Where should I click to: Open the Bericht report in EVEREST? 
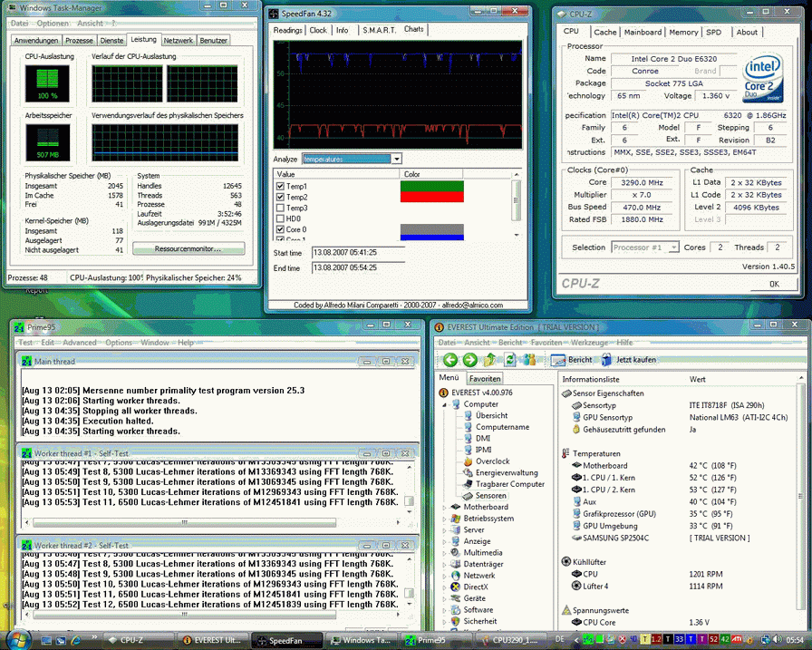pos(571,359)
